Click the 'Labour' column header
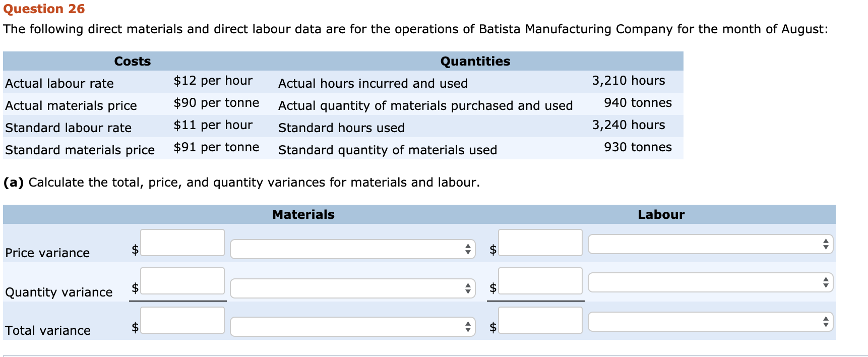Screen dimensions: 868x357 (661, 215)
